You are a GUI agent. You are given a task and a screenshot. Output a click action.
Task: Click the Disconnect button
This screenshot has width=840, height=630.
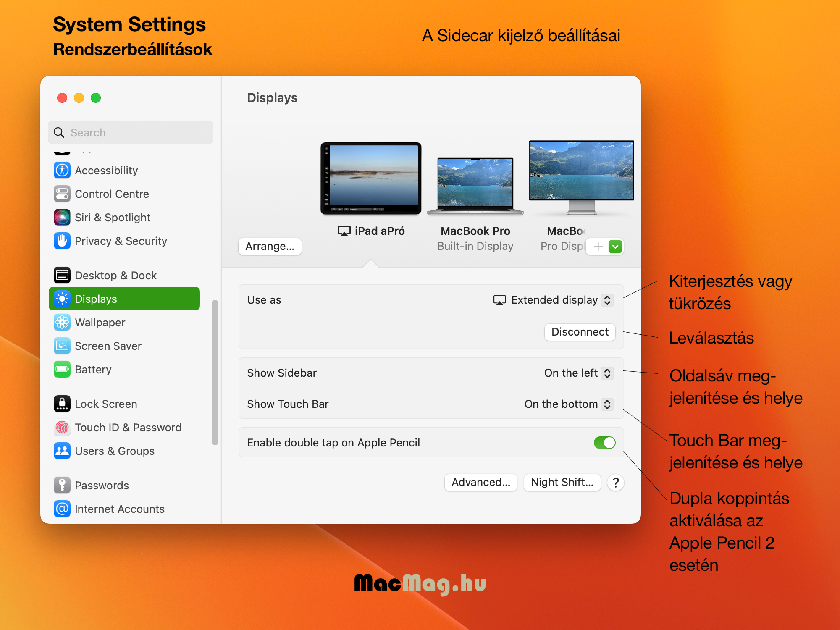(580, 332)
